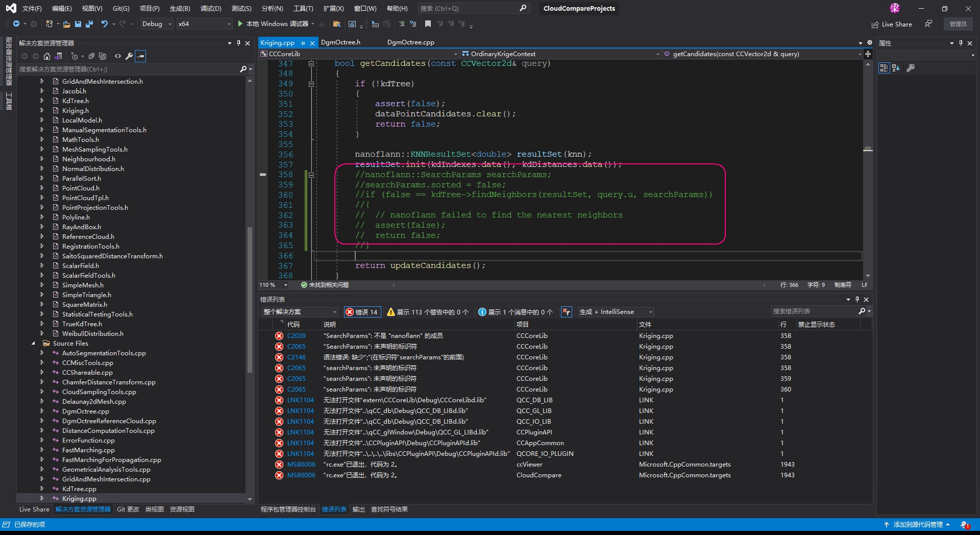Viewport: 980px width, 535px height.
Task: Click the Live Share button
Action: pos(892,24)
